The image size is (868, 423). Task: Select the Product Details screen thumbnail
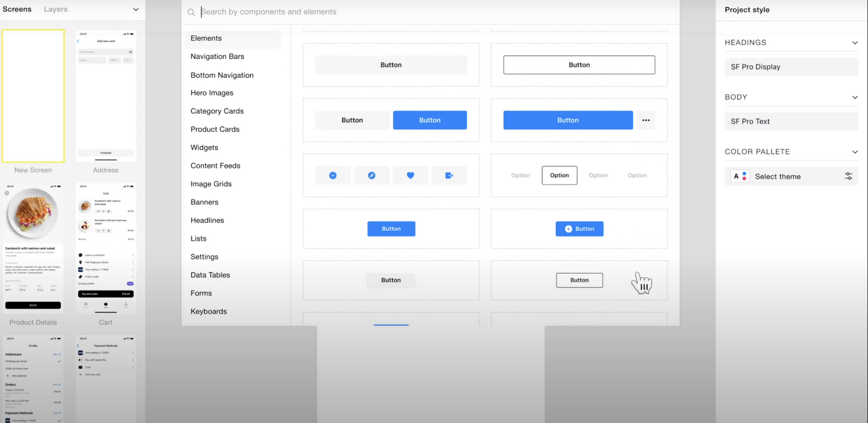[x=33, y=248]
